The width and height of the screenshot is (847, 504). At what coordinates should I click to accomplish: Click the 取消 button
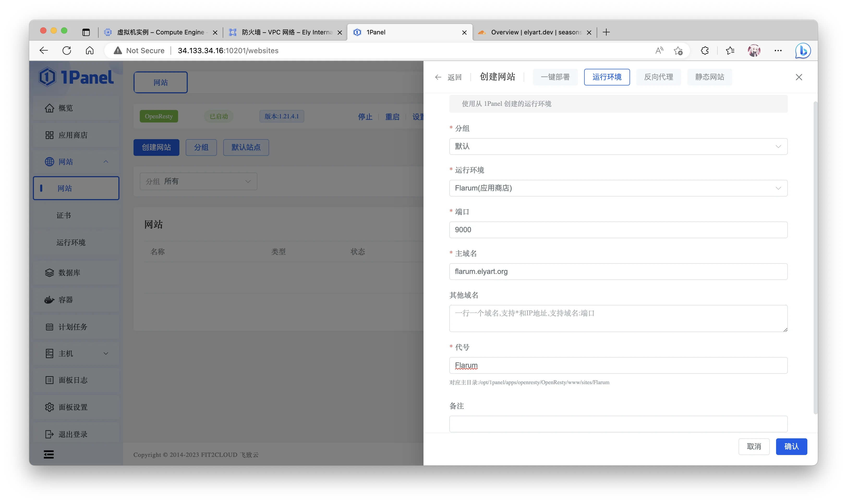[x=754, y=447]
